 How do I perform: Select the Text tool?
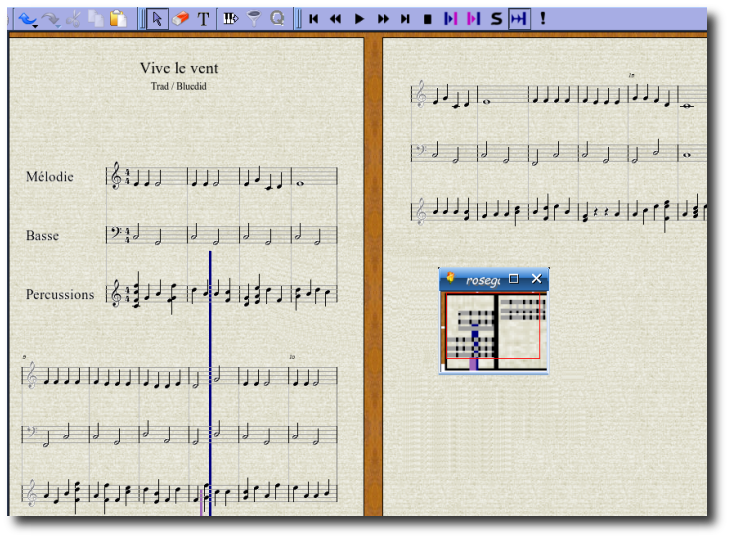[203, 19]
